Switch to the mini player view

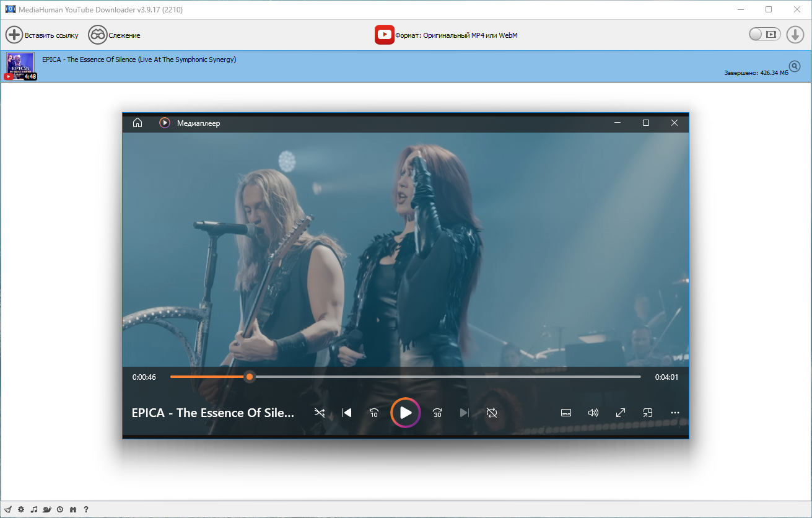pos(648,413)
